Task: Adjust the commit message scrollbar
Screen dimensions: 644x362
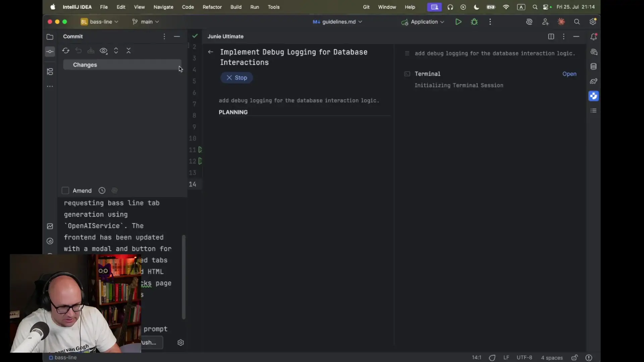Action: [x=183, y=277]
